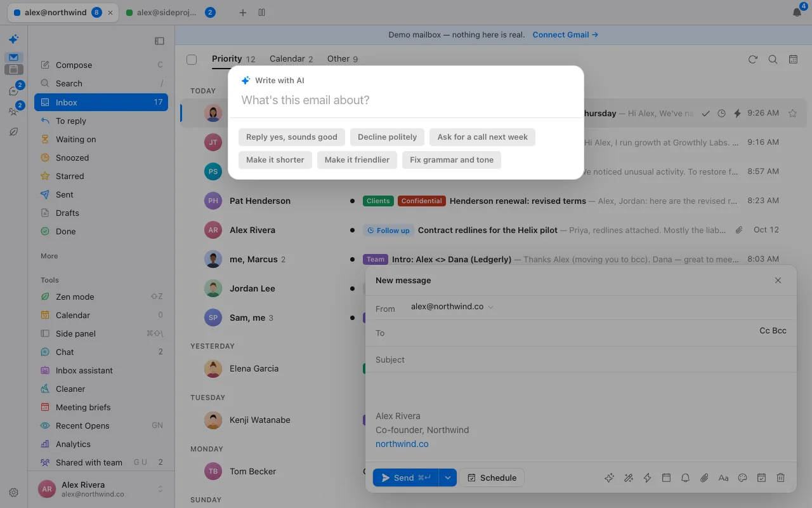Switch to the Calendar tab
Image resolution: width=812 pixels, height=508 pixels.
click(x=291, y=59)
